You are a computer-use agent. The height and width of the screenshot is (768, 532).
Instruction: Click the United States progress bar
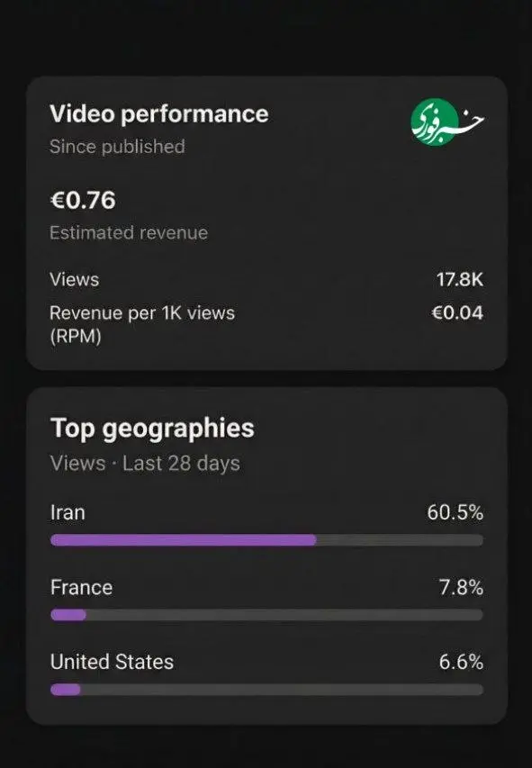[266, 691]
